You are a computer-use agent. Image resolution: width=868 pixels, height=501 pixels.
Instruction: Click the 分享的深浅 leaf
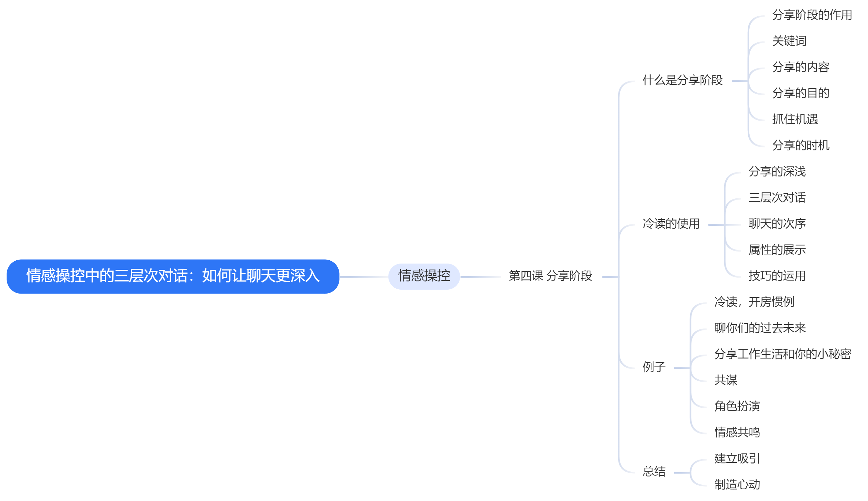[777, 172]
